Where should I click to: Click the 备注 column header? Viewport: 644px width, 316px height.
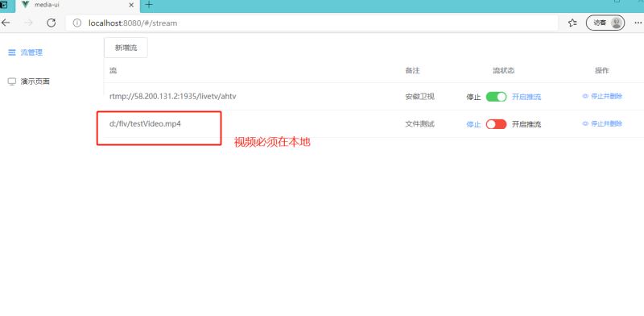point(412,70)
